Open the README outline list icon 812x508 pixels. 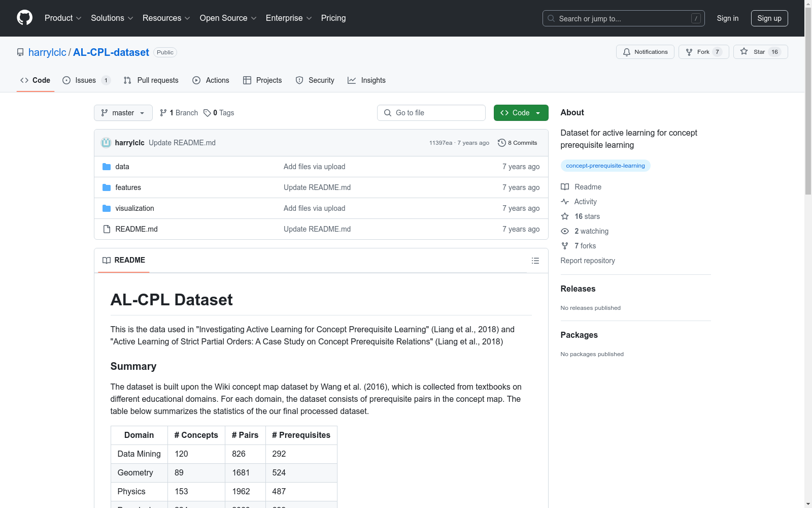tap(535, 261)
